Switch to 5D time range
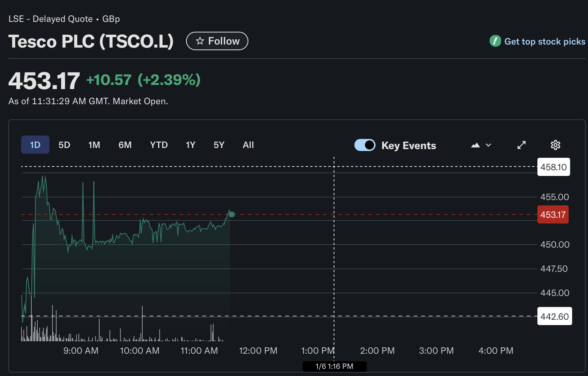Screen dimensions: 588x376 64,145
